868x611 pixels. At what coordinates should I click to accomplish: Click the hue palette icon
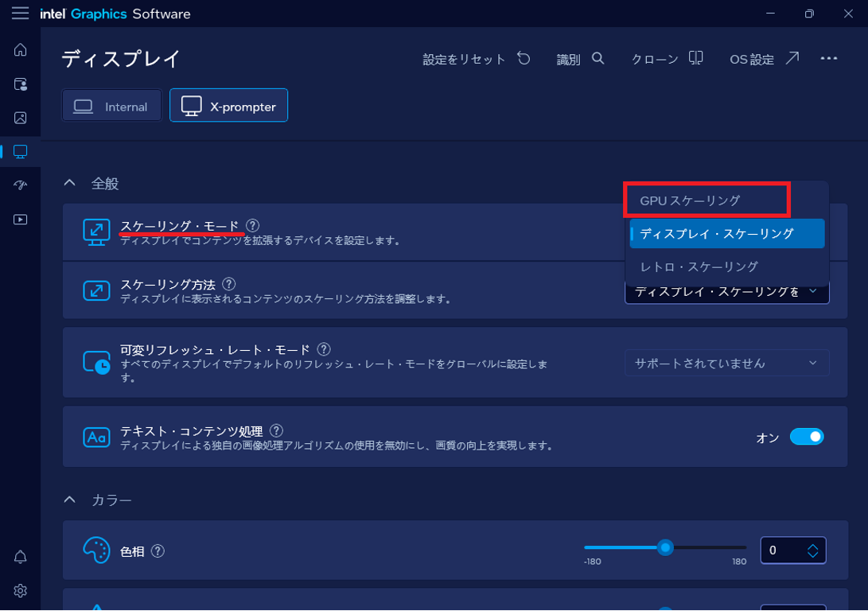pos(96,550)
